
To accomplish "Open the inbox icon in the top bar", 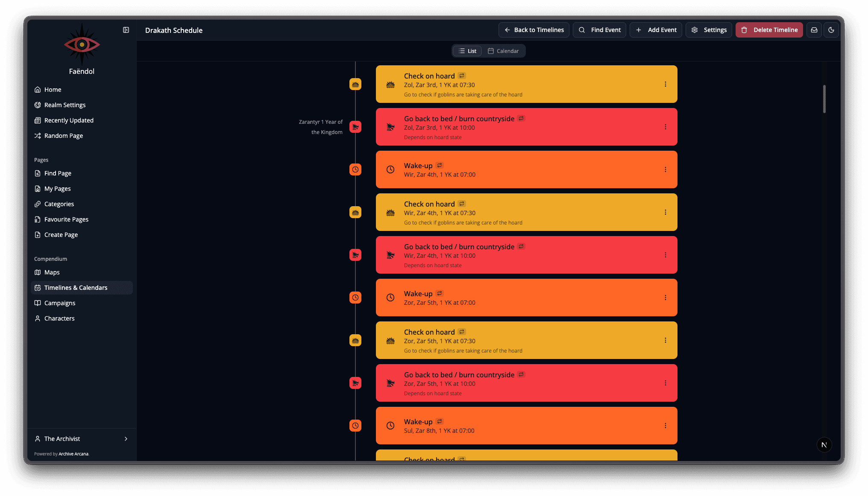I will pos(814,30).
